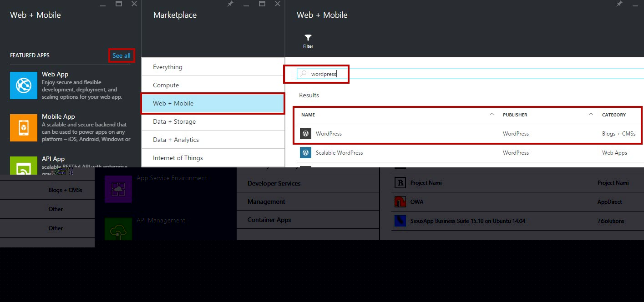Click the FEATURED APPS heading
Screen dimensions: 644x302
coord(30,55)
